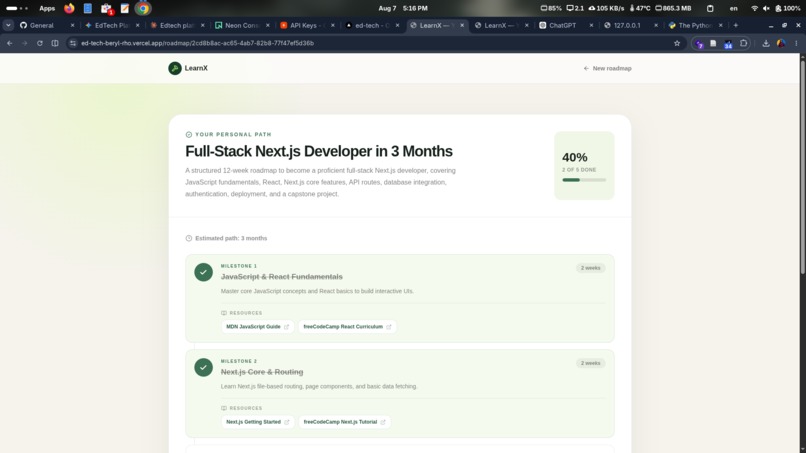Click the Wi-Fi icon in the system tray
Image resolution: width=806 pixels, height=453 pixels.
click(x=755, y=8)
